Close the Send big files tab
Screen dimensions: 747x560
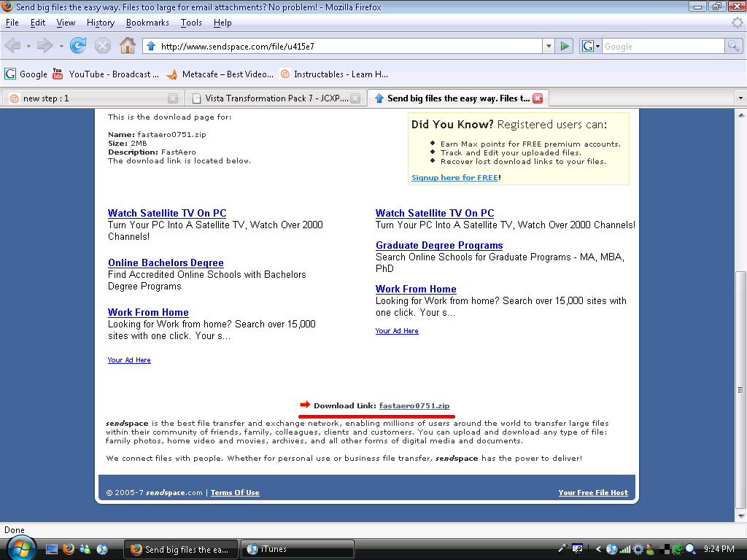coord(538,98)
